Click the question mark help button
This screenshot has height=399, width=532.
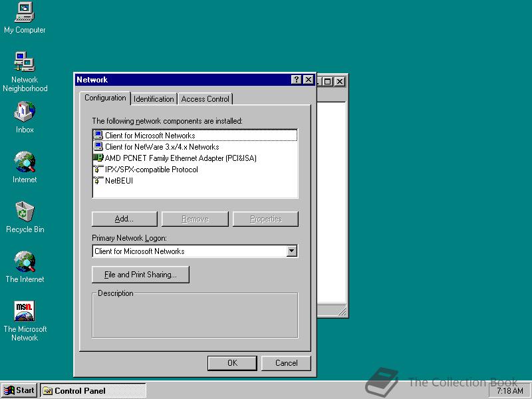296,80
